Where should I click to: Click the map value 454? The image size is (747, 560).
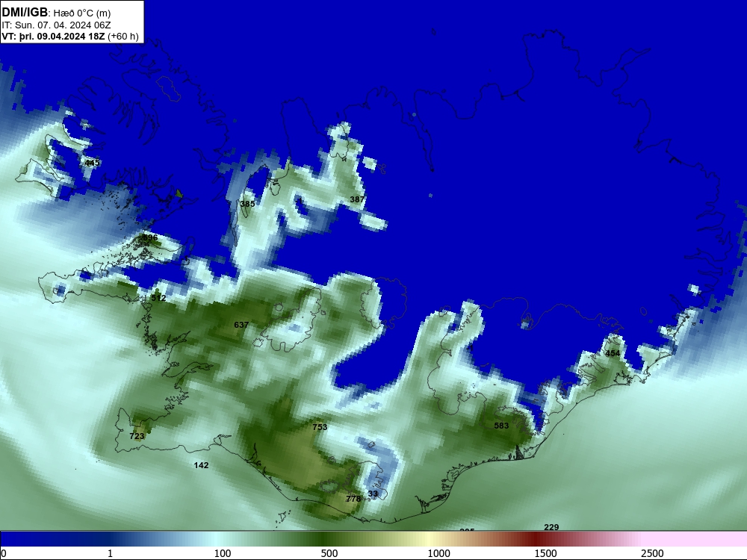coord(613,353)
